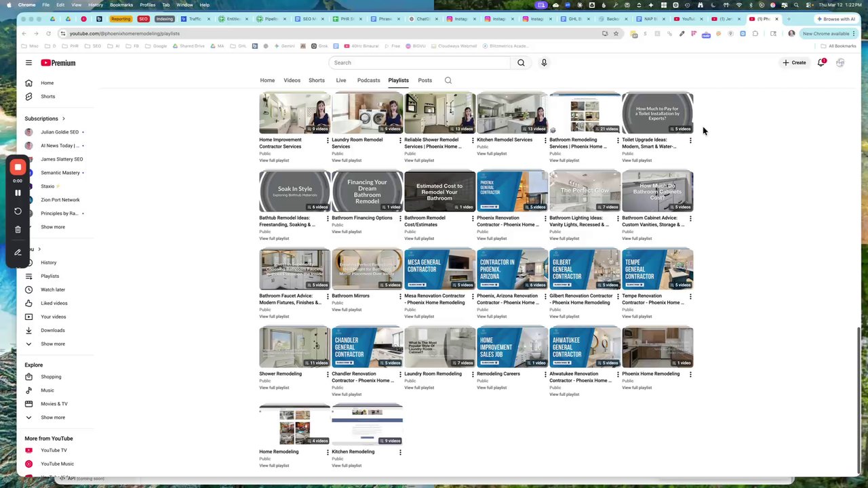Open Downloads in the sidebar
Image resolution: width=868 pixels, height=488 pixels.
tap(52, 330)
